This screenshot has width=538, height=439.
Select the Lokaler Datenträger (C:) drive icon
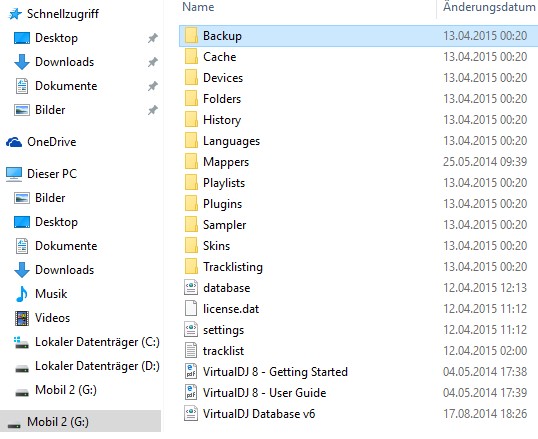pos(22,342)
